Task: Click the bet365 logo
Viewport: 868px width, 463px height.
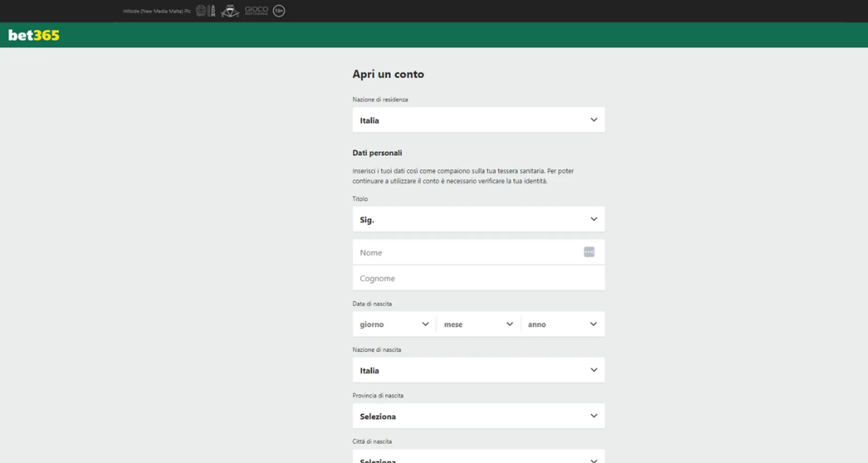Action: (x=34, y=35)
